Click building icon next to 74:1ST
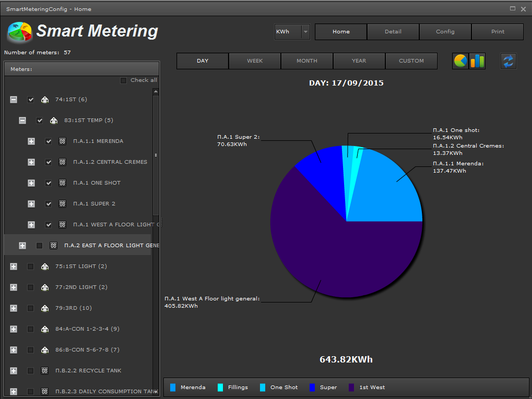This screenshot has height=399, width=532. pos(45,100)
